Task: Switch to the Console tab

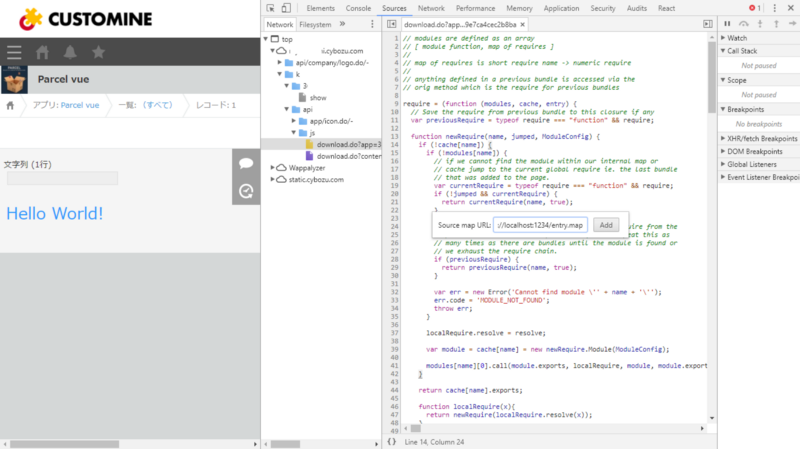Action: click(358, 8)
